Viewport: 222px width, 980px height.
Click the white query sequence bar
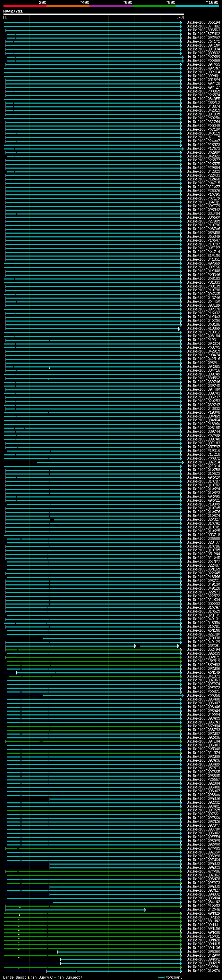point(93,15)
